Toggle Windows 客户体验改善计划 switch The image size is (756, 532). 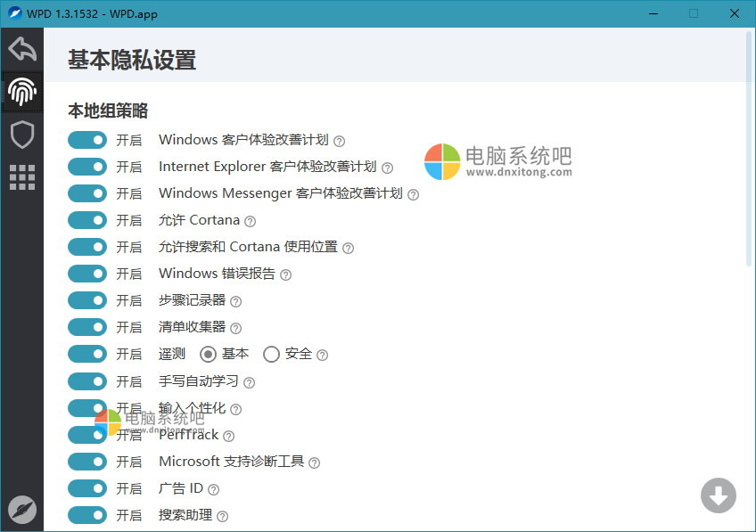point(87,140)
